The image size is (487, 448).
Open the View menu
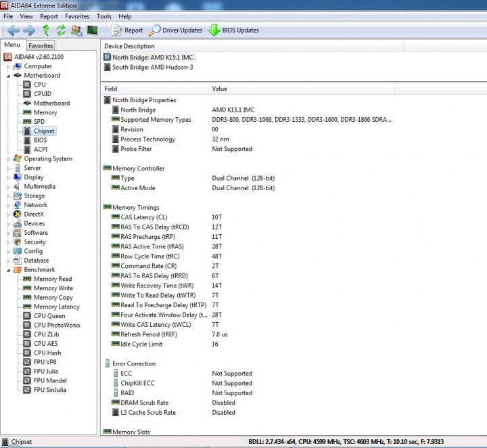pyautogui.click(x=26, y=16)
